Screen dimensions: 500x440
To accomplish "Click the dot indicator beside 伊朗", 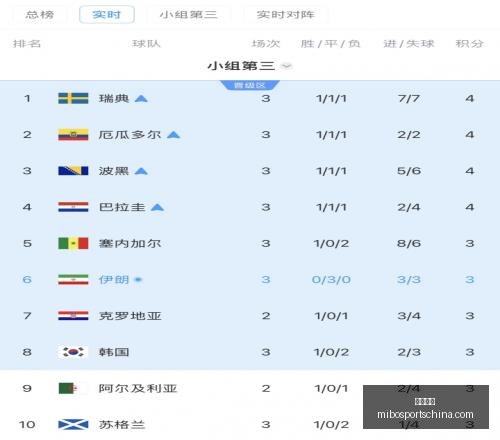I will click(x=138, y=280).
